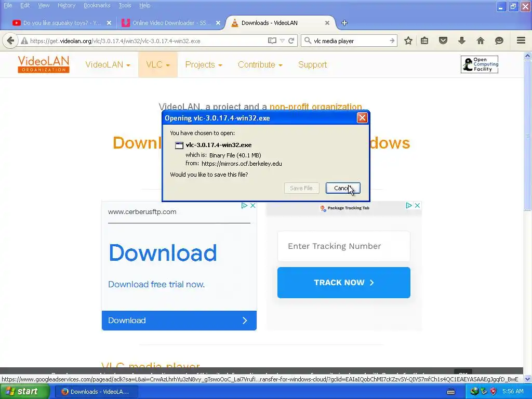
Task: Click Download free trial now link
Action: (x=156, y=284)
